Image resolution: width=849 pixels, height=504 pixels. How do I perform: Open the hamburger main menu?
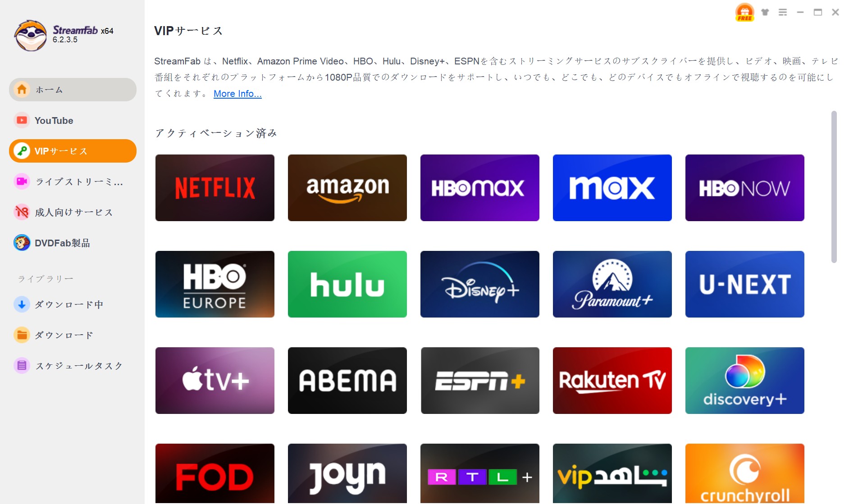click(x=783, y=12)
